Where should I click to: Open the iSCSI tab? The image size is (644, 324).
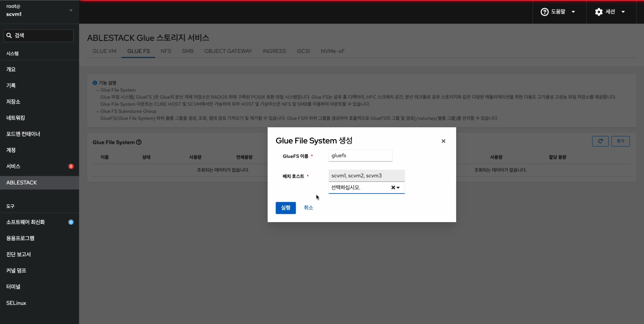[x=303, y=51]
